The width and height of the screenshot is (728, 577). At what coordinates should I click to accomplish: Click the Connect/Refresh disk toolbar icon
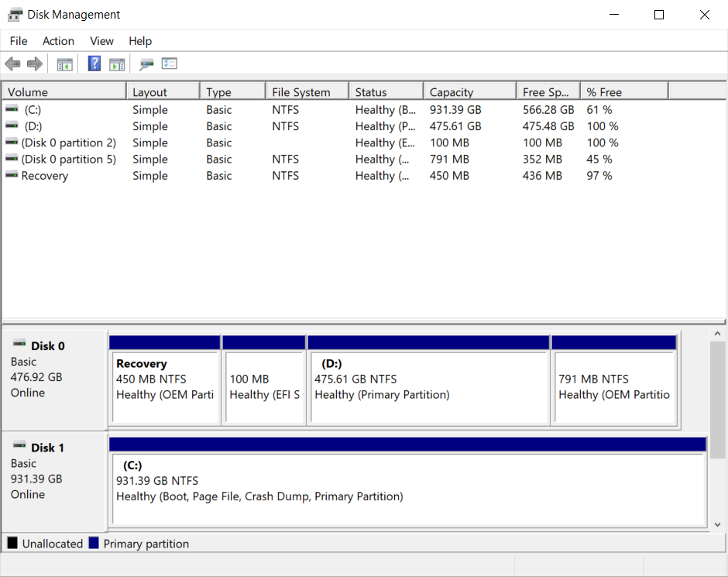point(146,64)
